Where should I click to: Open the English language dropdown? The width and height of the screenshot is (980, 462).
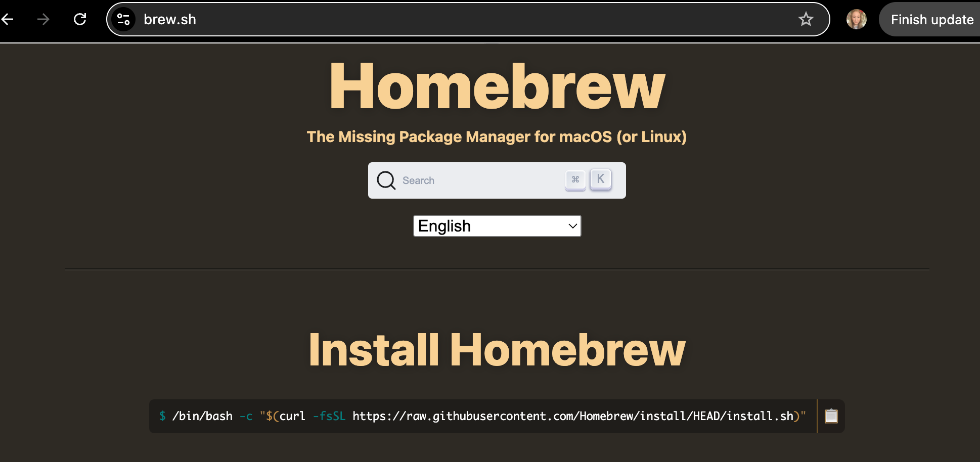coord(497,226)
